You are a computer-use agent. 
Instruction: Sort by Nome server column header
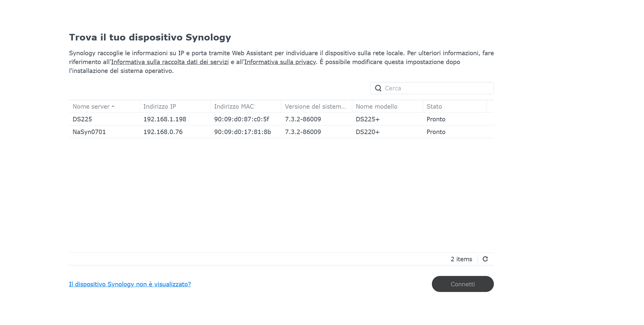pos(104,106)
